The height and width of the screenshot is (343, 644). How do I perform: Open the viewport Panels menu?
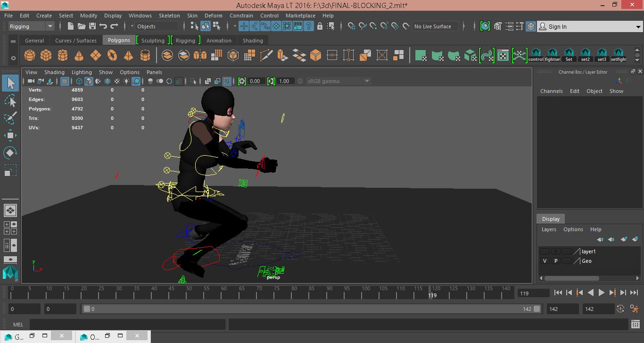[x=154, y=72]
